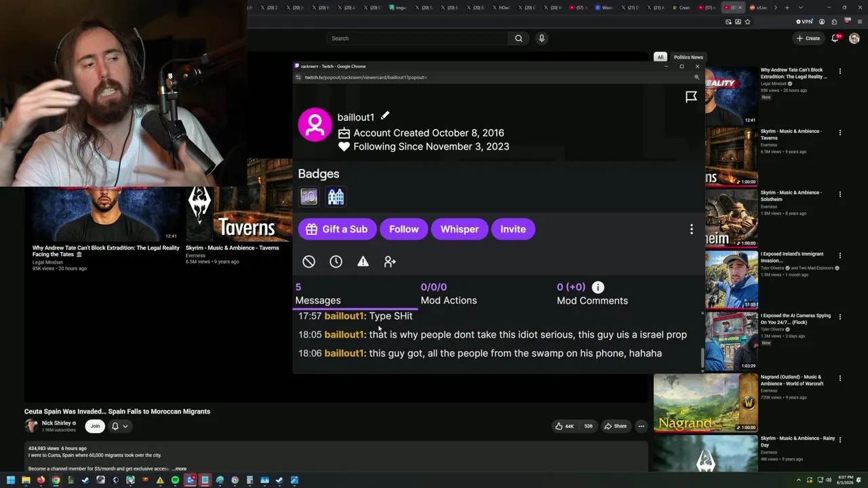Dislike the Ceuta Spain video
Viewport: 868px width, 488px height.
pyautogui.click(x=588, y=426)
